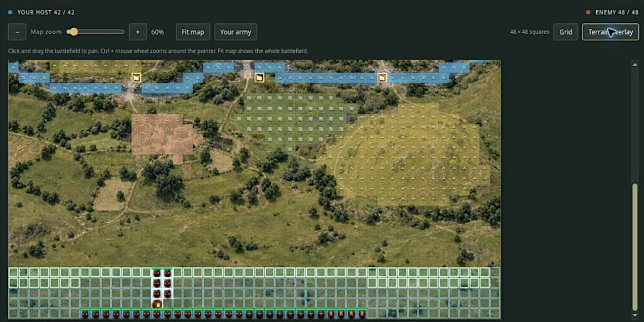The image size is (644, 322).
Task: Toggle the Terrain overlay button
Action: coord(610,32)
